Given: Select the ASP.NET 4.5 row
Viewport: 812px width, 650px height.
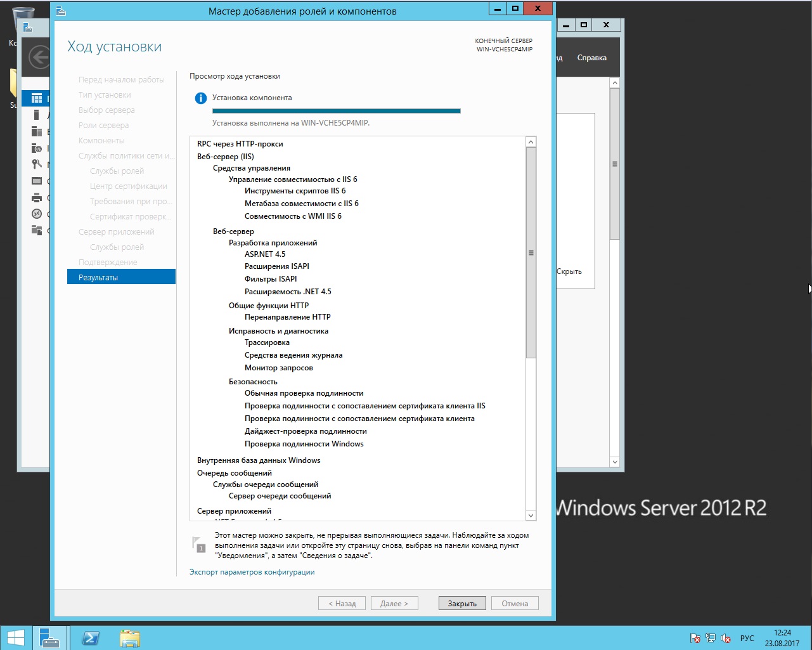Looking at the screenshot, I should tap(265, 254).
